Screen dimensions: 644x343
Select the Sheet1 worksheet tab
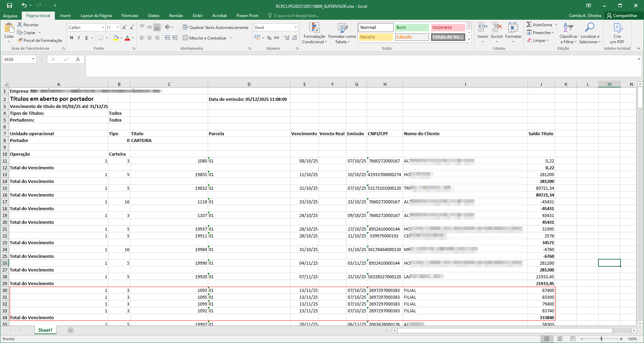pyautogui.click(x=45, y=330)
